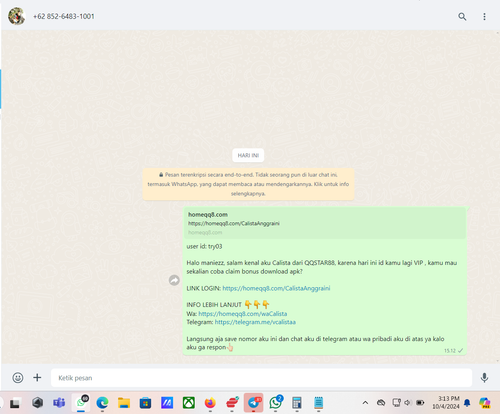Image resolution: width=500 pixels, height=414 pixels.
Task: Open the blue slanted-lines app in taskbar
Action: [167, 403]
